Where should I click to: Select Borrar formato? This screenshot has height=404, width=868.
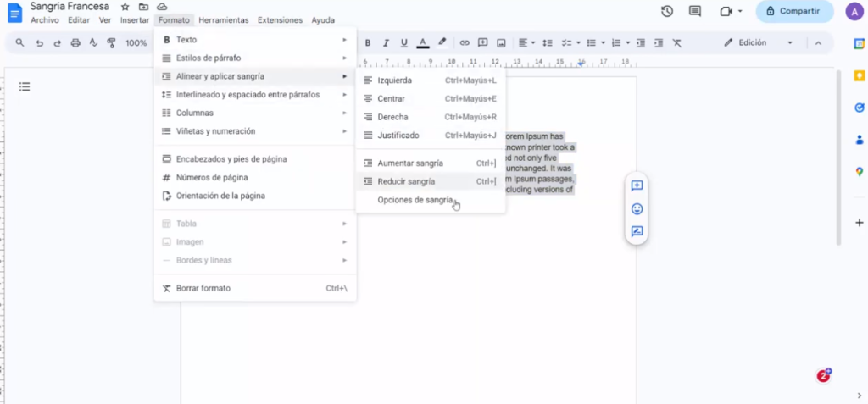pyautogui.click(x=255, y=288)
